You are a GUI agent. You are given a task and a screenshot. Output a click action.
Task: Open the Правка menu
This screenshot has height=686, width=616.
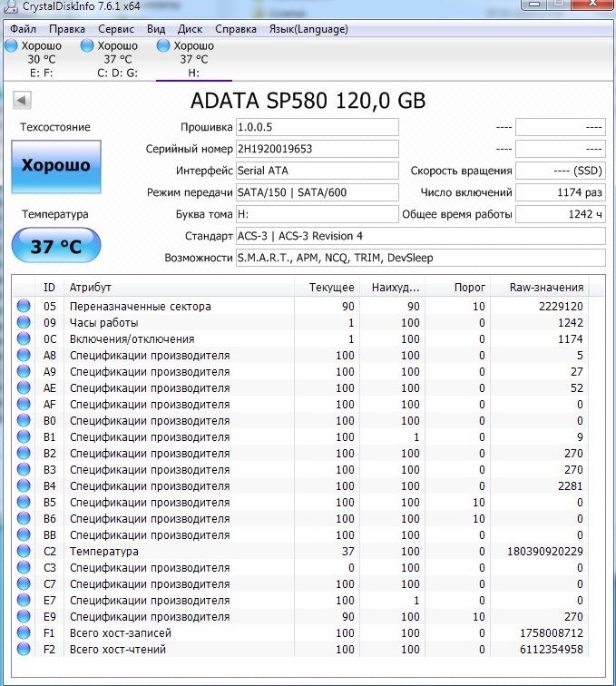click(x=67, y=29)
